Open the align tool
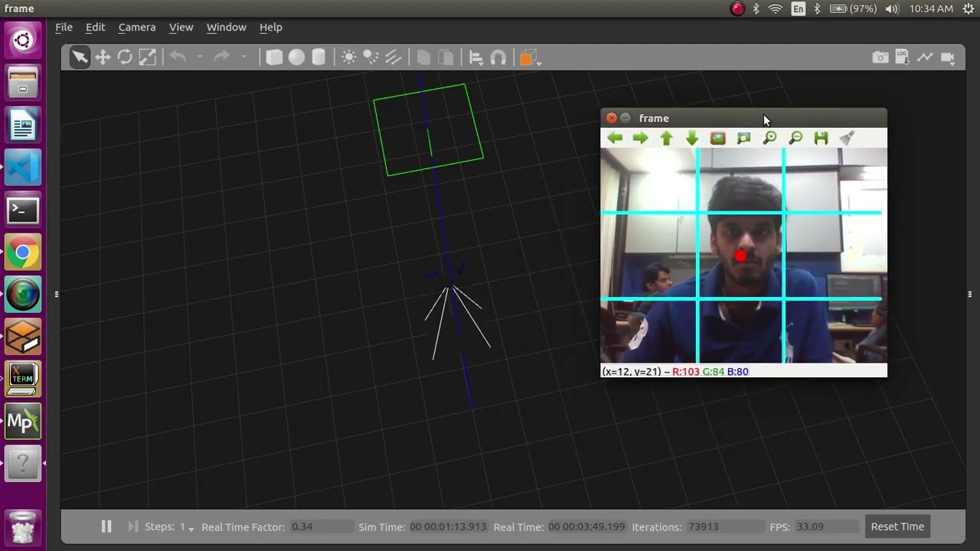 point(475,57)
